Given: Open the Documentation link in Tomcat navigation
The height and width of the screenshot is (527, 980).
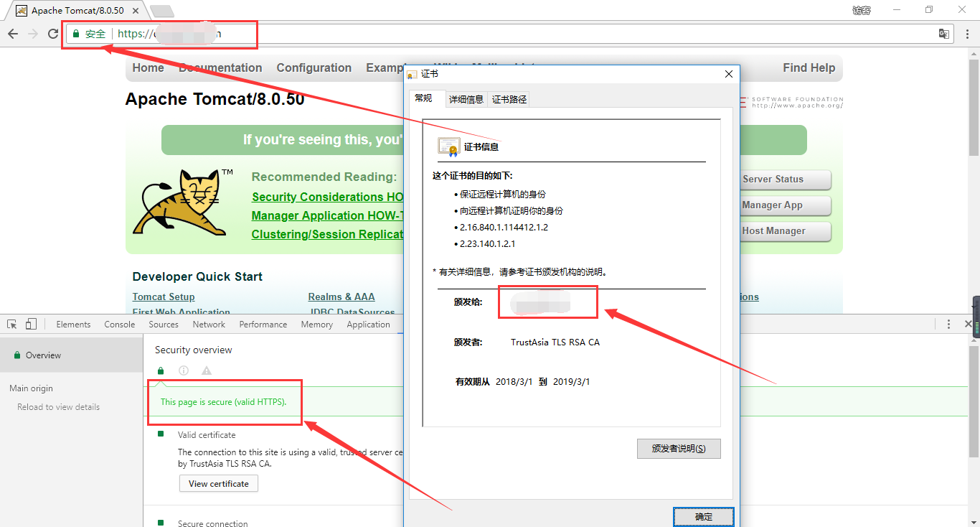Looking at the screenshot, I should tap(220, 68).
